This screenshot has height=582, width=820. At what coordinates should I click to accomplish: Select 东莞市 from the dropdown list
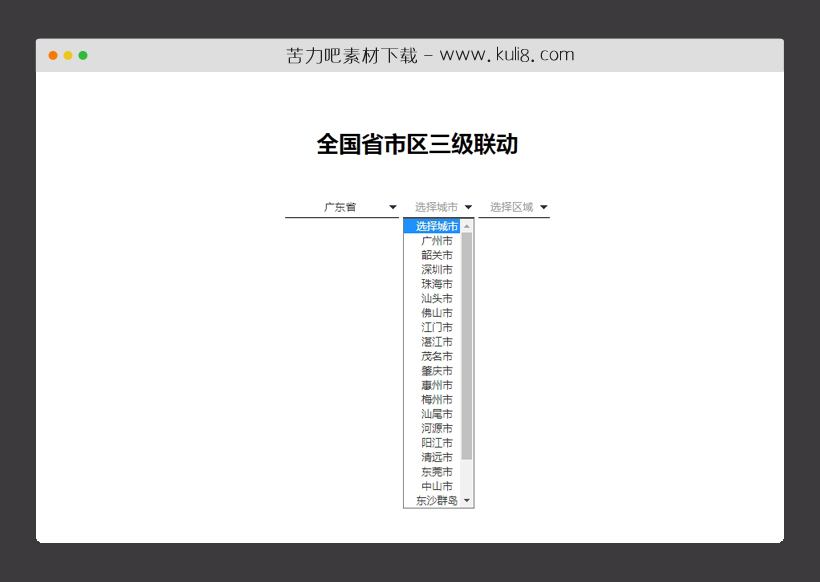(435, 471)
